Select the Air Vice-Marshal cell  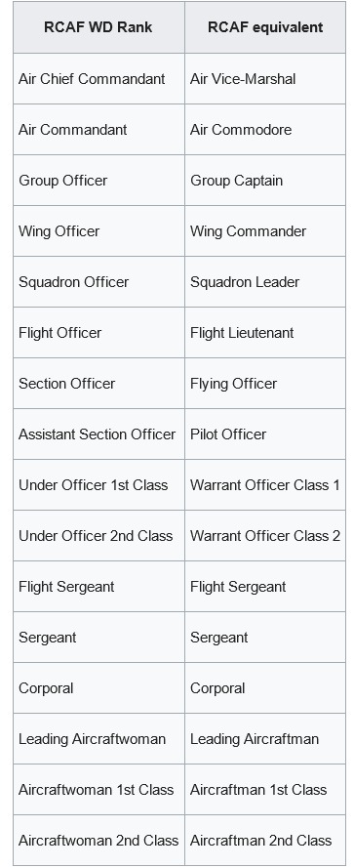tap(265, 79)
